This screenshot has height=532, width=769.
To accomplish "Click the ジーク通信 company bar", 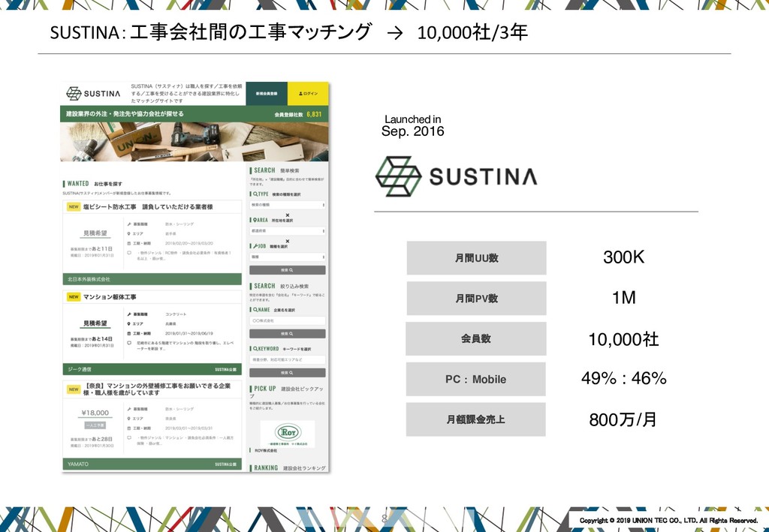I will [152, 369].
